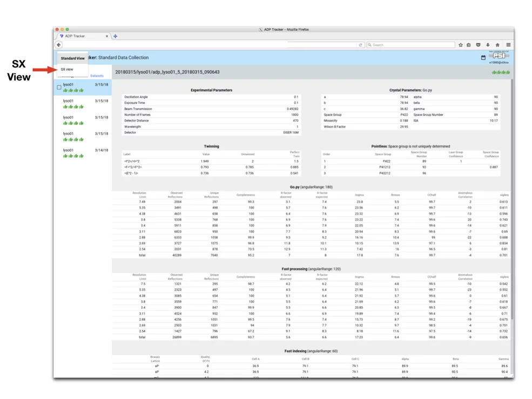Click Space Group Confidence value 0.887
The image size is (532, 399).
click(x=494, y=167)
